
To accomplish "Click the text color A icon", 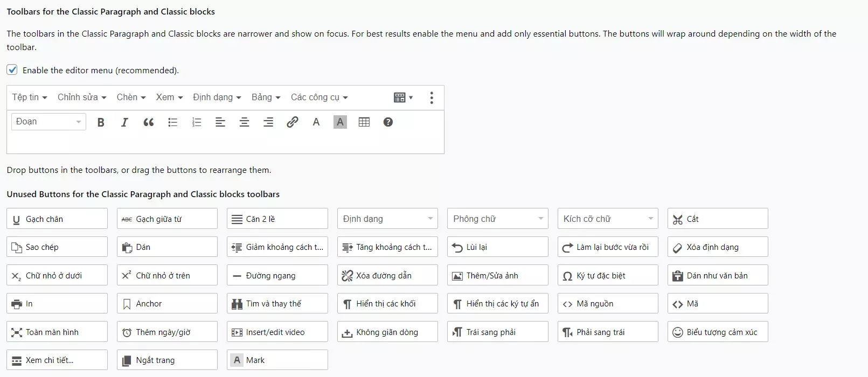I will click(x=316, y=122).
